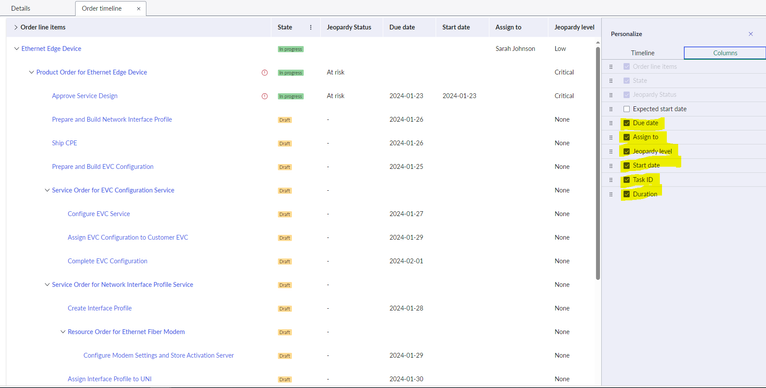
Task: Click the disabled Jeopardy Status checkbox
Action: coord(626,95)
